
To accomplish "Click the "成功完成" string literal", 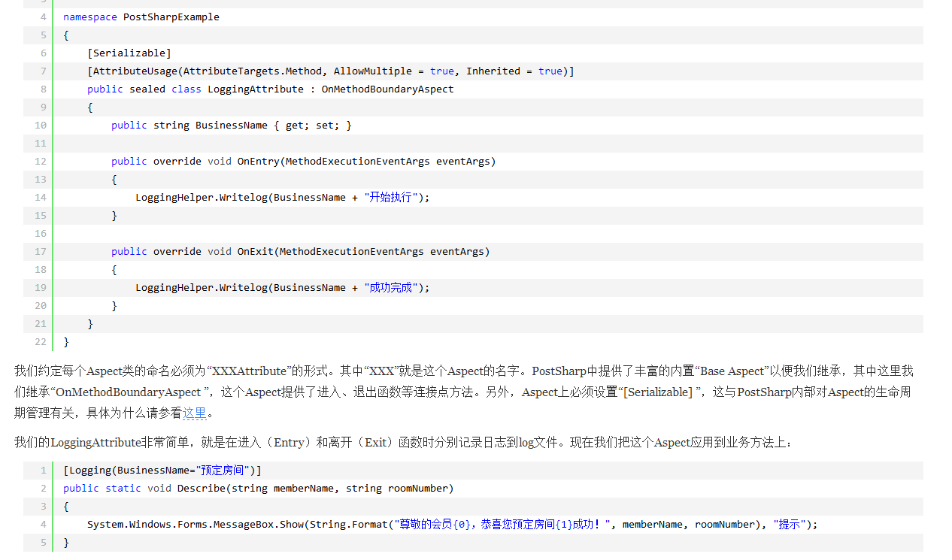I will 391,287.
